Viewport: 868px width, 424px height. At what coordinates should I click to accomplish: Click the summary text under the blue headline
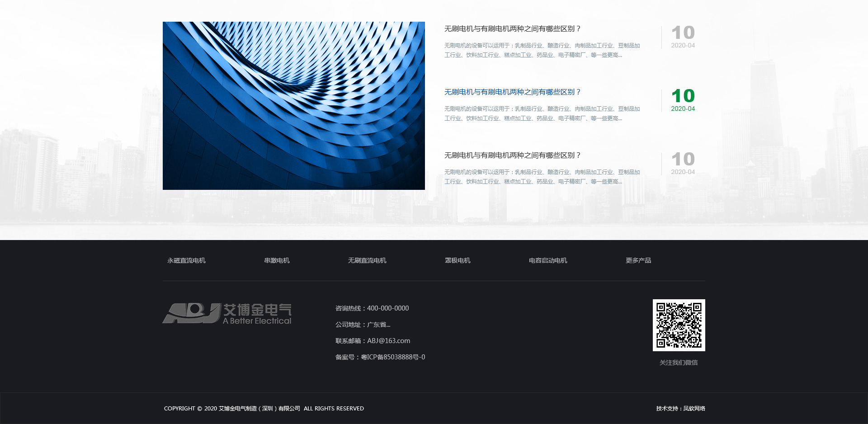[542, 113]
